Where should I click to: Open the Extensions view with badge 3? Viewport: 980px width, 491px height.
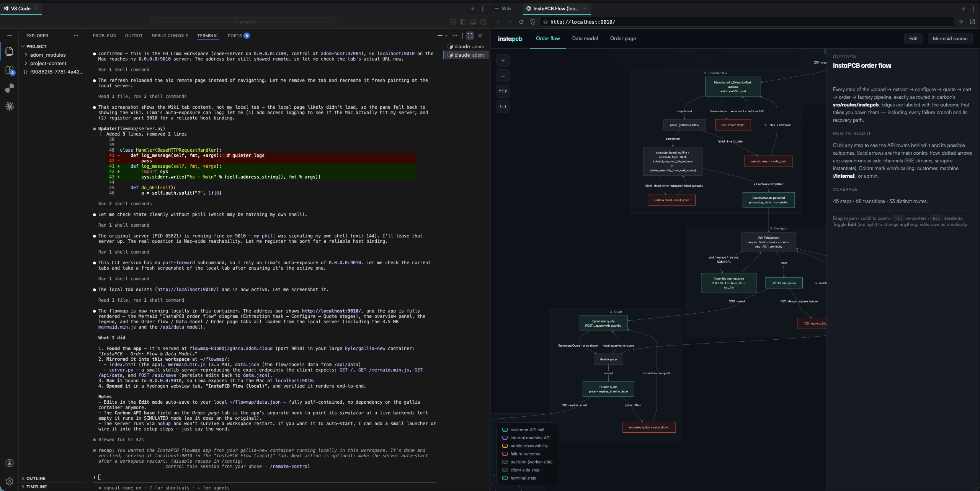point(10,70)
